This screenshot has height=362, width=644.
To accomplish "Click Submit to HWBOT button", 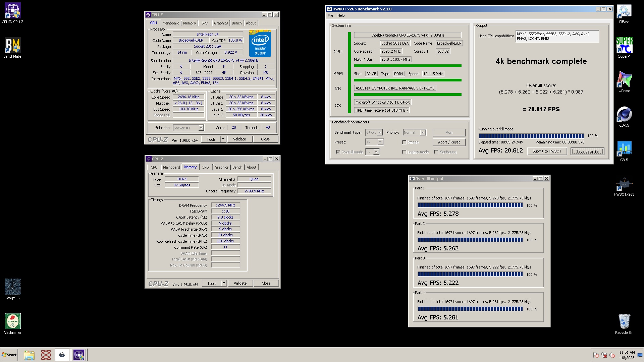I will (x=547, y=151).
